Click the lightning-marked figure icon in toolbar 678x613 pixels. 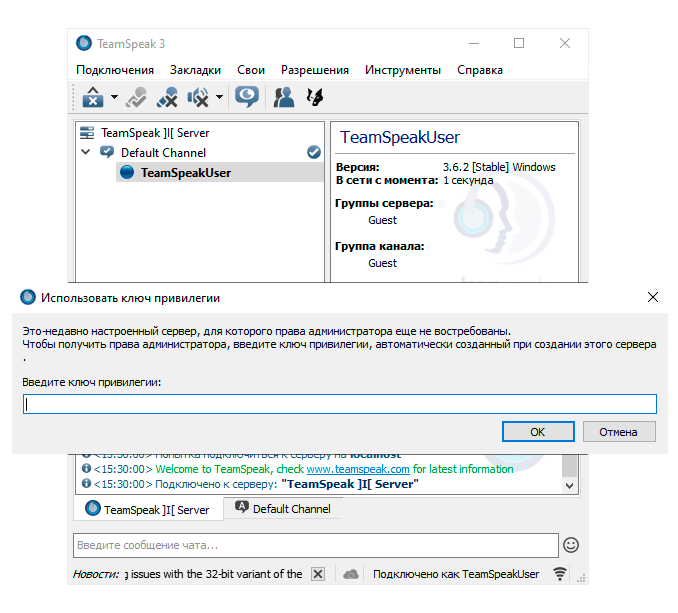tap(315, 97)
